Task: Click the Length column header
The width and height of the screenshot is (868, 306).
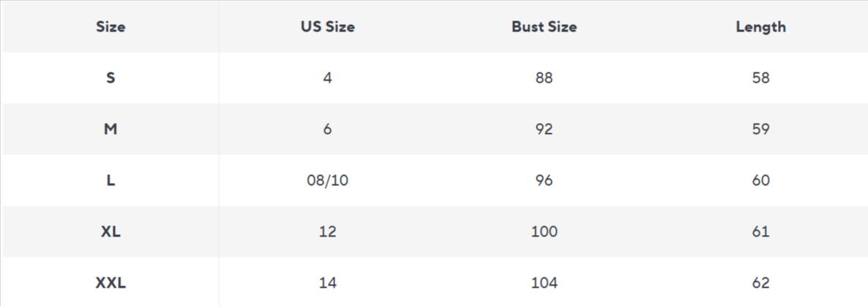Action: click(x=760, y=27)
